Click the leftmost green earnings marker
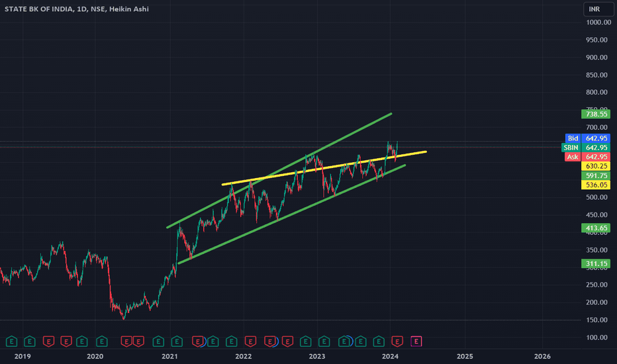The height and width of the screenshot is (364, 617). coord(11,341)
